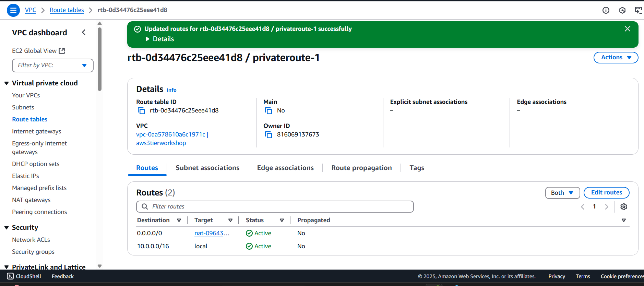This screenshot has width=644, height=286.
Task: Click the 0.0.0.0/0 destination cell
Action: tap(150, 233)
